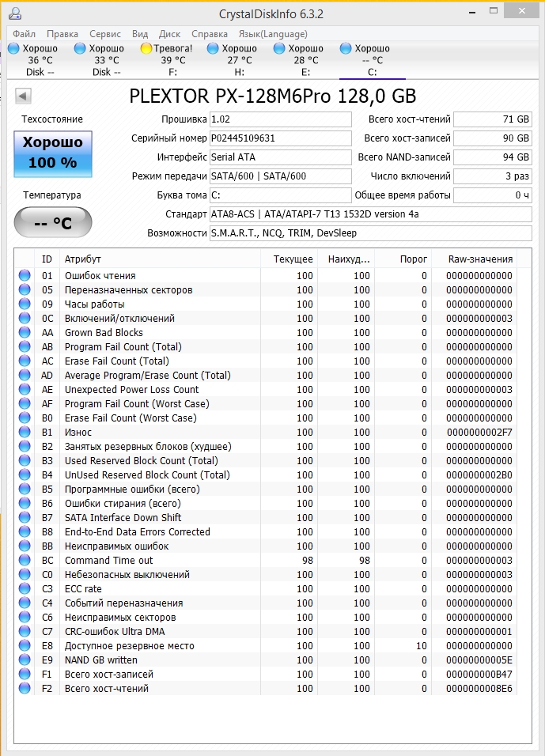Click the Raw-значения column header
This screenshot has width=545, height=756.
(x=480, y=259)
